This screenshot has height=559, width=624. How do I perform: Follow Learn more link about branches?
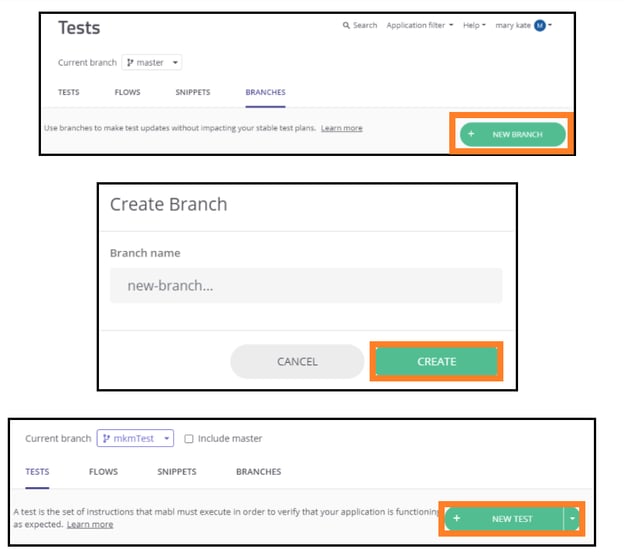[341, 128]
